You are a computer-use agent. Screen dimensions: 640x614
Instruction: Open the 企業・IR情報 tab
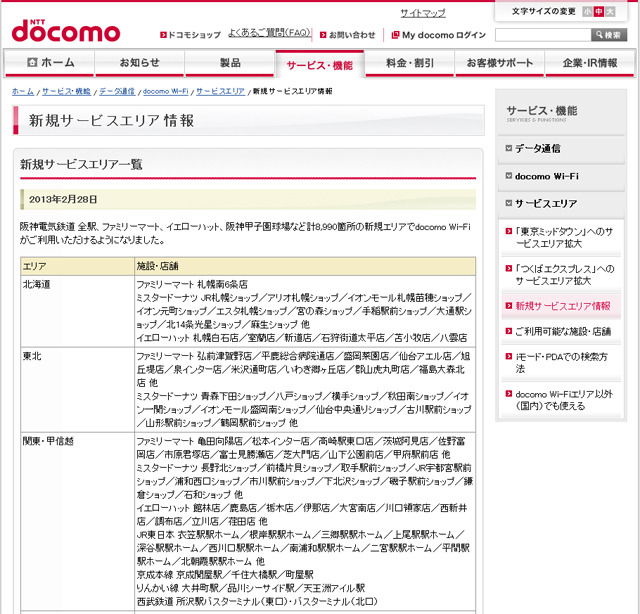pyautogui.click(x=590, y=63)
